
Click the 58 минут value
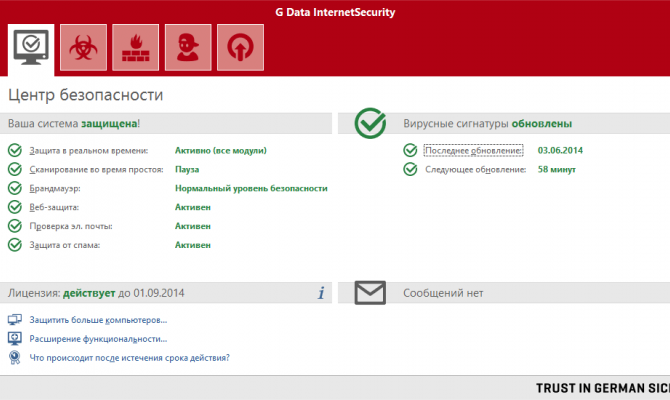pos(556,170)
